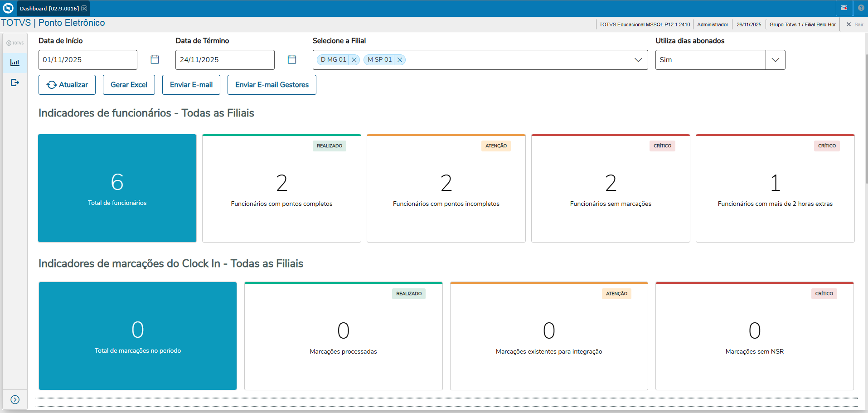Open the calendar picker for Data de Início

click(155, 59)
